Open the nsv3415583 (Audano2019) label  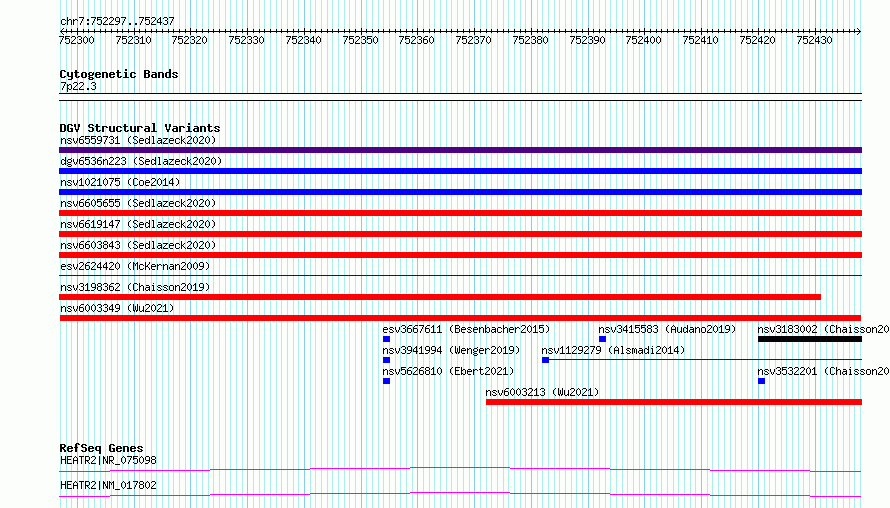click(x=667, y=329)
